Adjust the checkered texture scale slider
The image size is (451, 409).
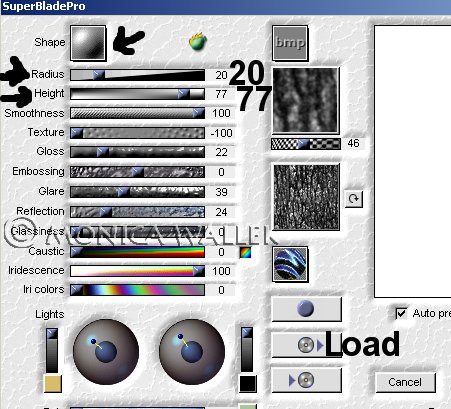306,144
